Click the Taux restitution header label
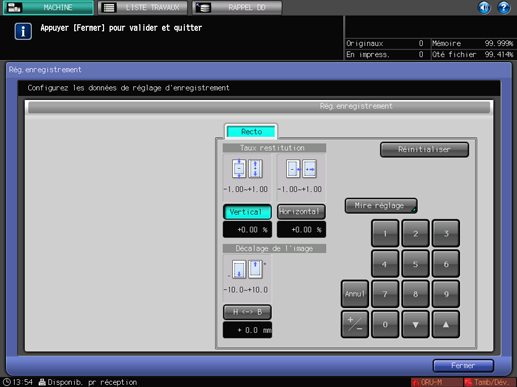Screen dimensions: 517x387 pos(273,148)
